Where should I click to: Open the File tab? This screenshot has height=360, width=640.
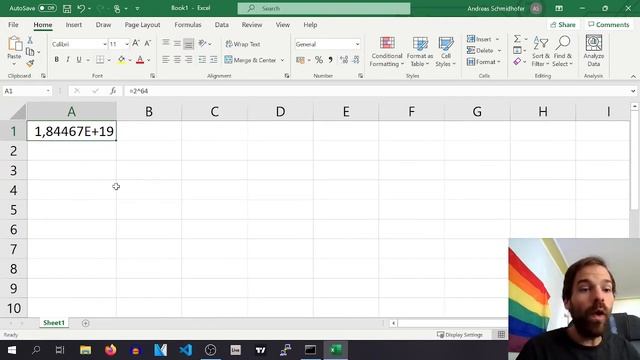(x=13, y=25)
